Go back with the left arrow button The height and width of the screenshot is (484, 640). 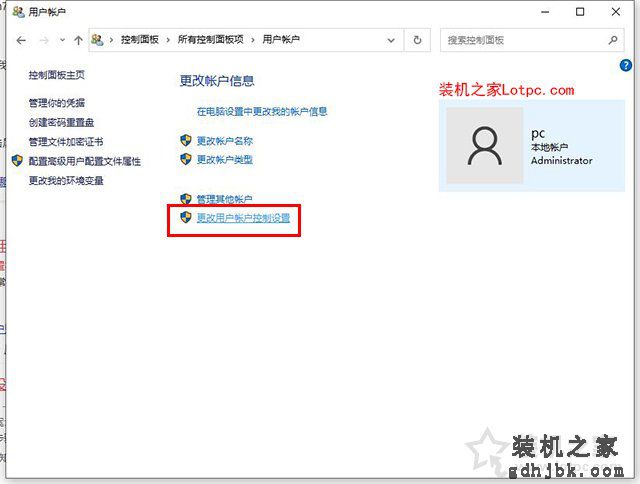(21, 40)
